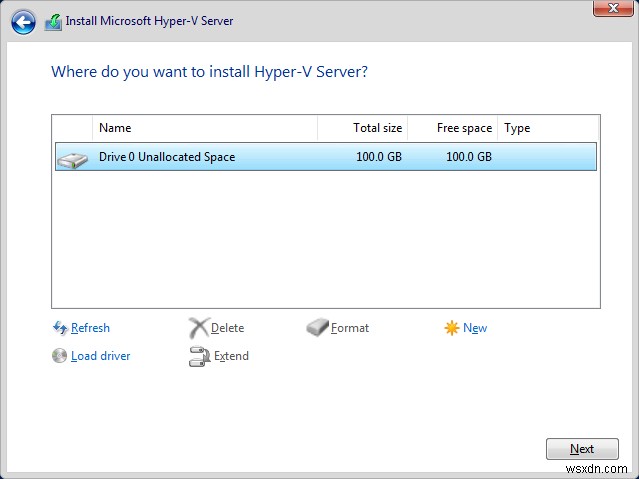Select the Format link
Screen dimensions: 639x479
click(x=350, y=328)
